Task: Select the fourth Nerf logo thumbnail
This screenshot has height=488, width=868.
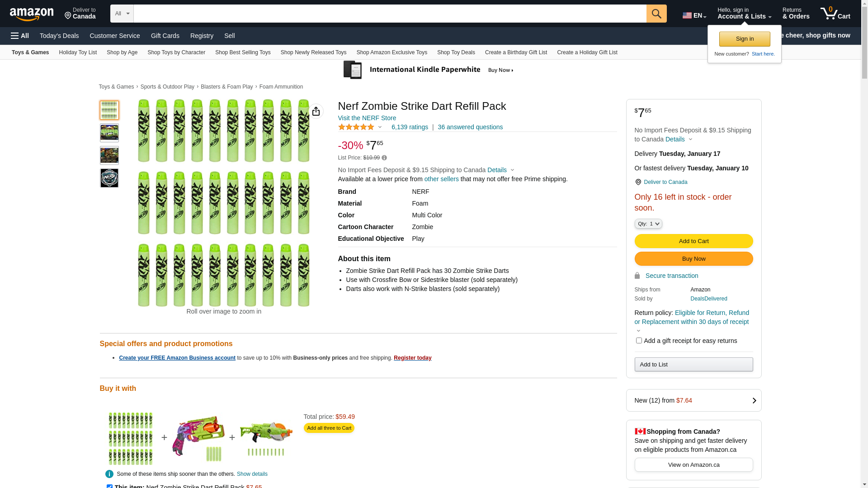Action: 109,178
